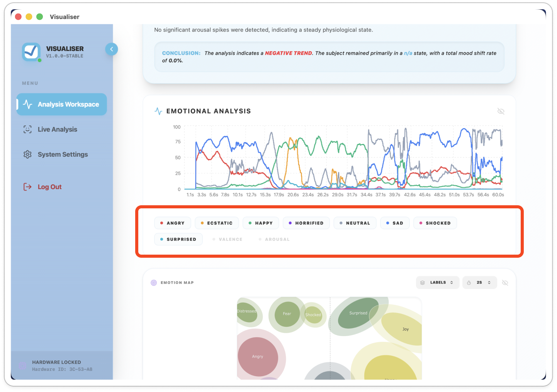The height and width of the screenshot is (392, 557).
Task: Toggle the Sad series in the legend
Action: tap(395, 223)
